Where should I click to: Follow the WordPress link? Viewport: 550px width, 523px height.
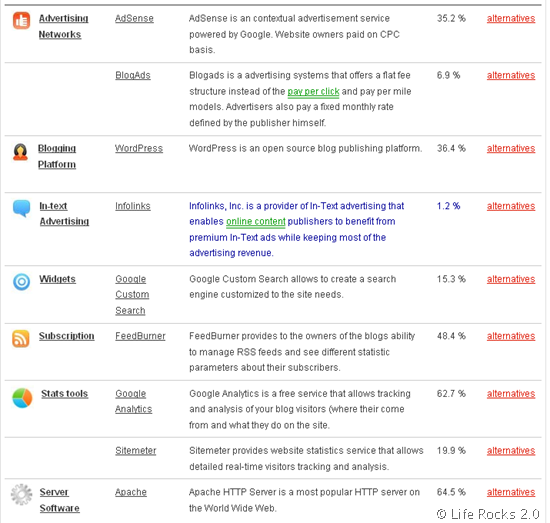pyautogui.click(x=139, y=148)
